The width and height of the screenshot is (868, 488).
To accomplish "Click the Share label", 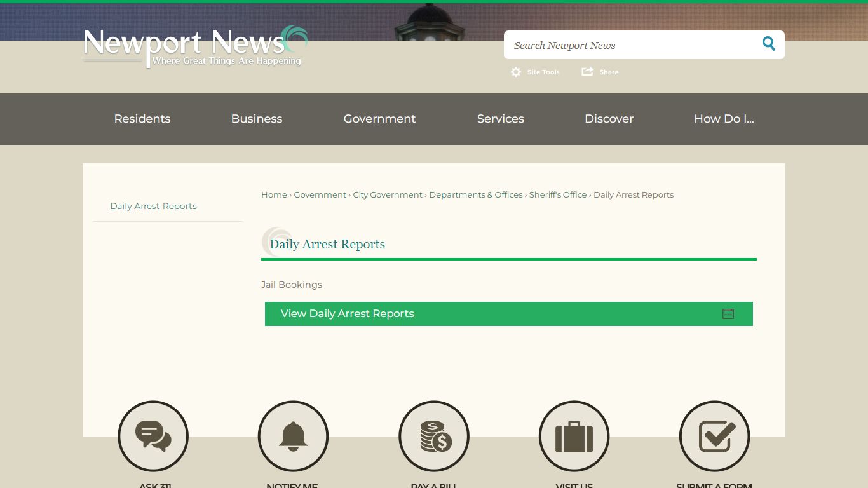I will [609, 72].
